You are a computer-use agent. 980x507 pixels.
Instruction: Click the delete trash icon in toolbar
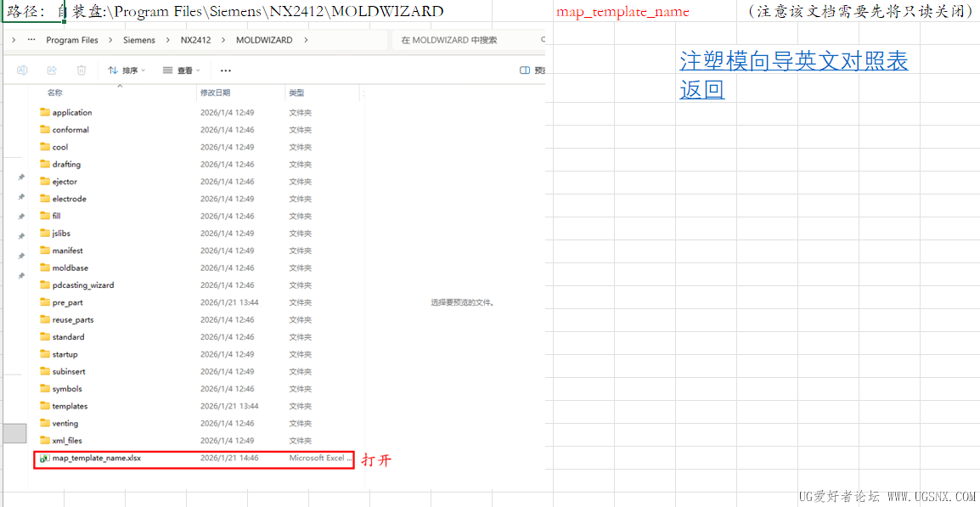pos(82,70)
